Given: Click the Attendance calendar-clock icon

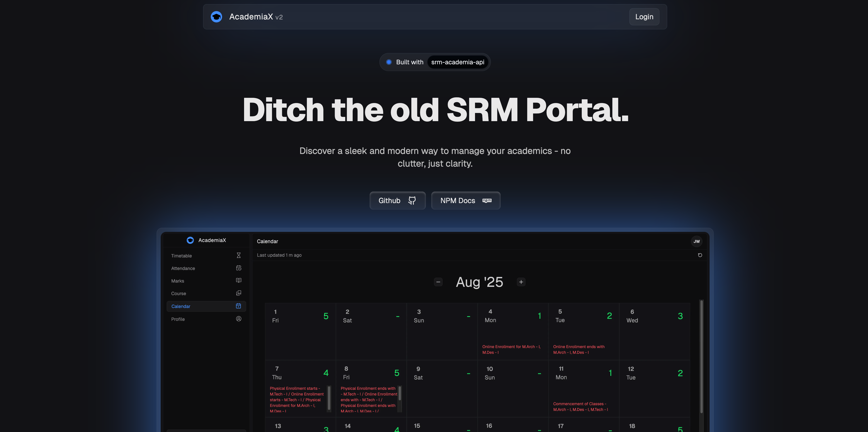Looking at the screenshot, I should click(x=239, y=268).
